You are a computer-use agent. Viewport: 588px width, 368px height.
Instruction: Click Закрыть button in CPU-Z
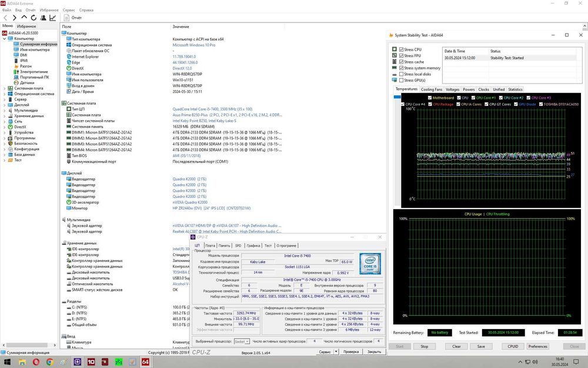click(x=374, y=352)
